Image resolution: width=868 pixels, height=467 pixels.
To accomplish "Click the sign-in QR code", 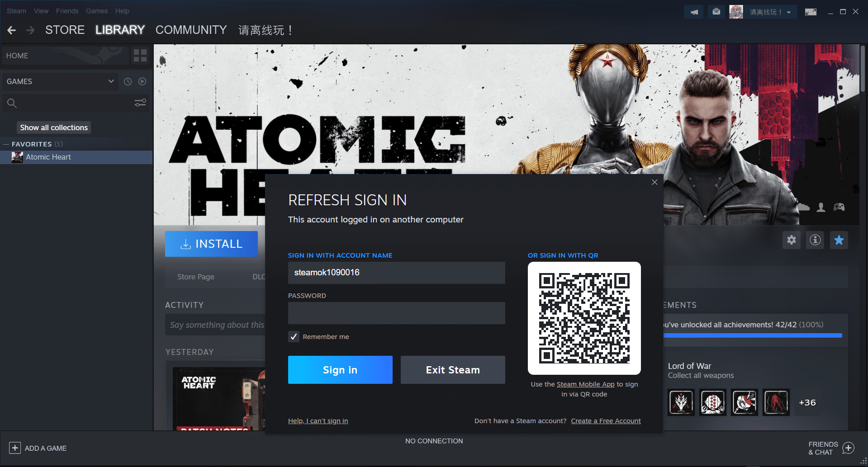I will (584, 318).
